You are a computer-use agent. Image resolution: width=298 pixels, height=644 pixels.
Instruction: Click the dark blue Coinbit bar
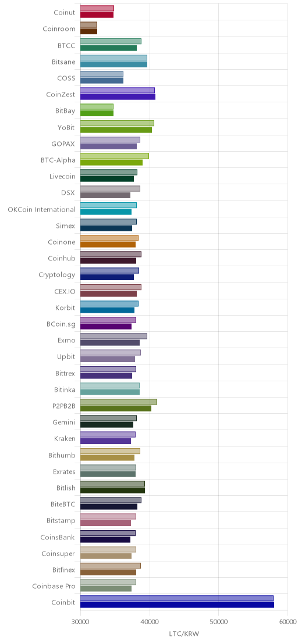pos(177,604)
